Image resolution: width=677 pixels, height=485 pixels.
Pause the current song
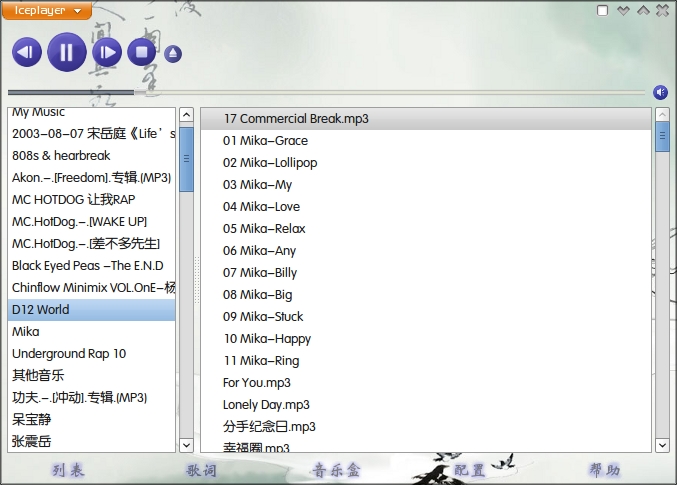(x=66, y=52)
